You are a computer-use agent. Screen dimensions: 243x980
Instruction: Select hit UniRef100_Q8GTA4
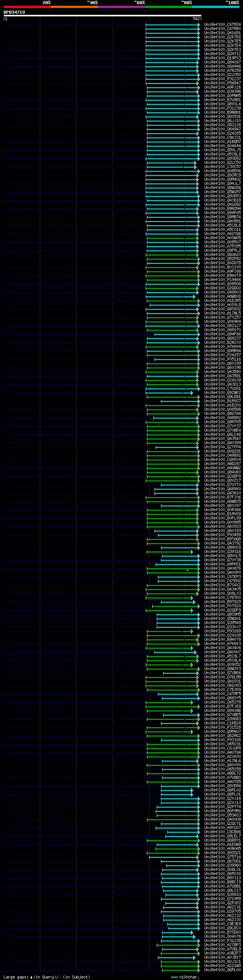[222, 414]
